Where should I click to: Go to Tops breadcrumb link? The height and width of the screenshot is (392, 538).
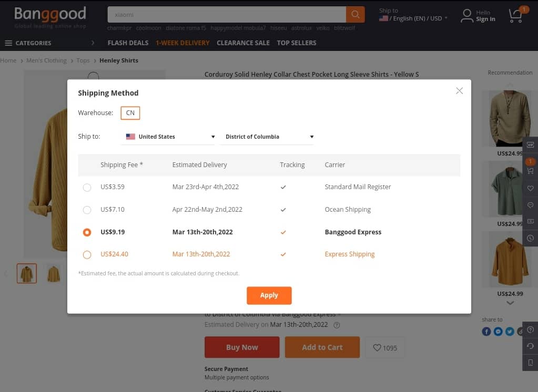click(x=83, y=60)
